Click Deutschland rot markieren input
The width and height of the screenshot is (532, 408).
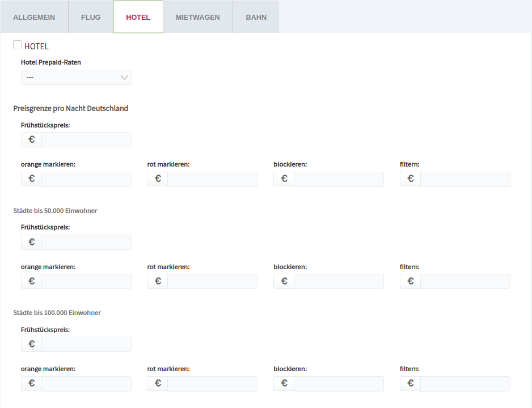212,179
